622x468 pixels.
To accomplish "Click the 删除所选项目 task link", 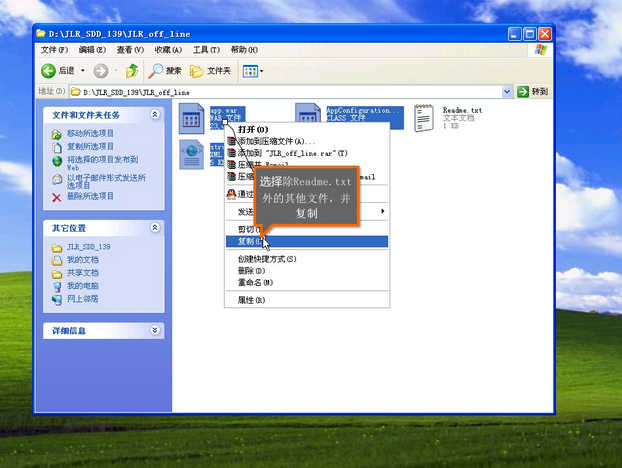I will [90, 196].
